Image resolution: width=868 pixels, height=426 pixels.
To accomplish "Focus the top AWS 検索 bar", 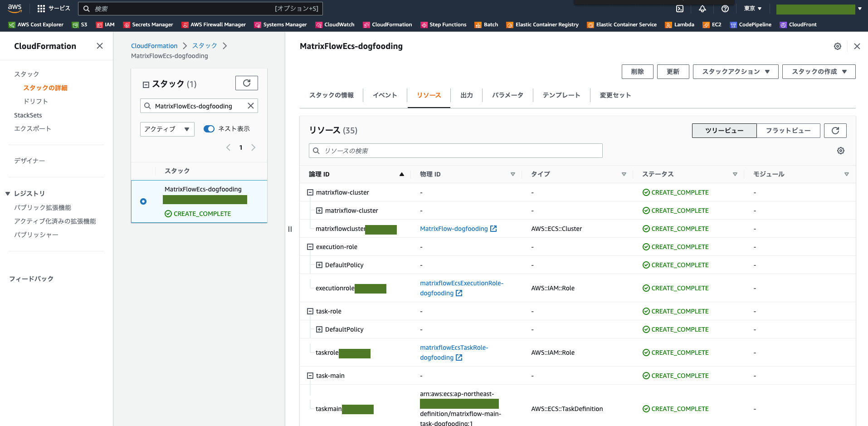I will (200, 9).
